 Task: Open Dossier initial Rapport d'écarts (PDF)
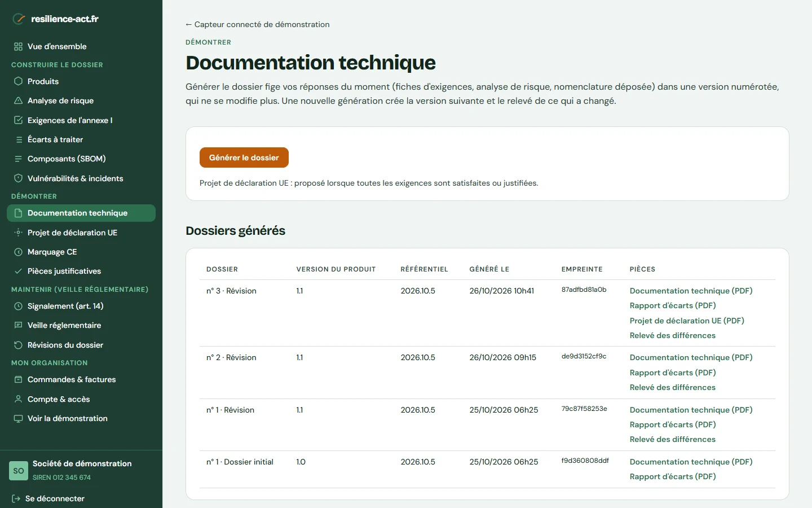673,476
